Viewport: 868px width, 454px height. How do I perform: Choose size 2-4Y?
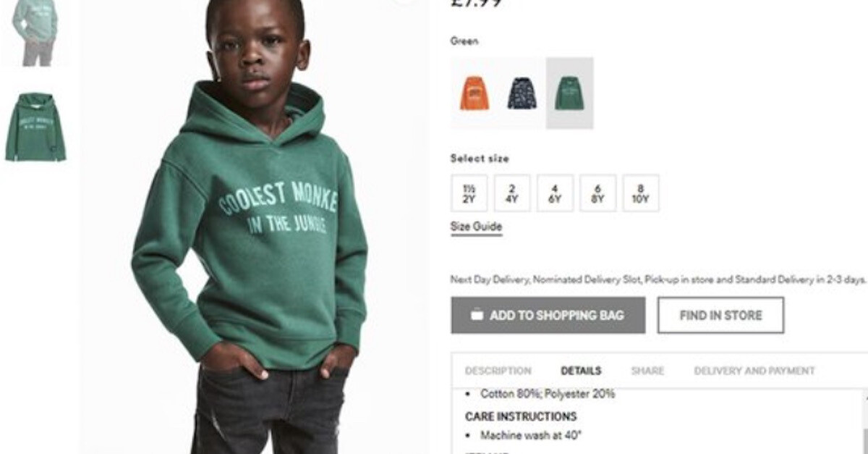[512, 193]
